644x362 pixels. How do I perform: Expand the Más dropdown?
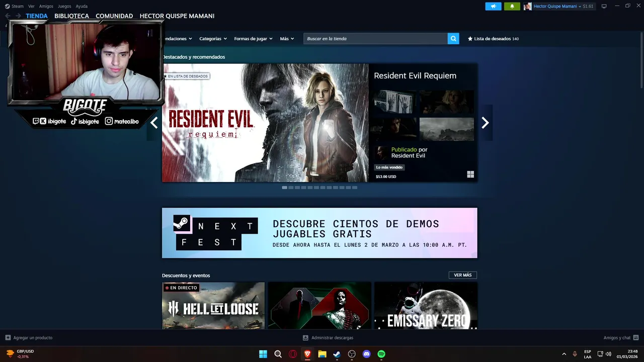click(x=287, y=39)
